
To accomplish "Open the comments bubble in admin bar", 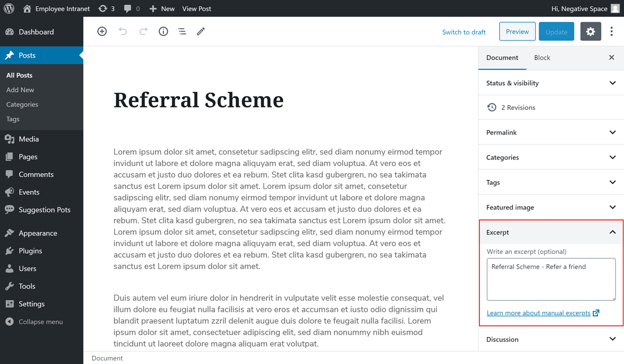I will point(132,8).
